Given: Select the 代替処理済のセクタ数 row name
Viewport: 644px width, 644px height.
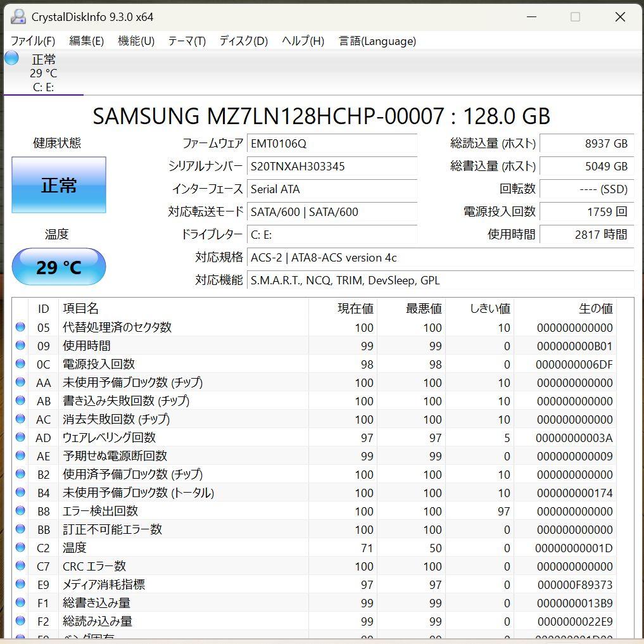Looking at the screenshot, I should [117, 327].
